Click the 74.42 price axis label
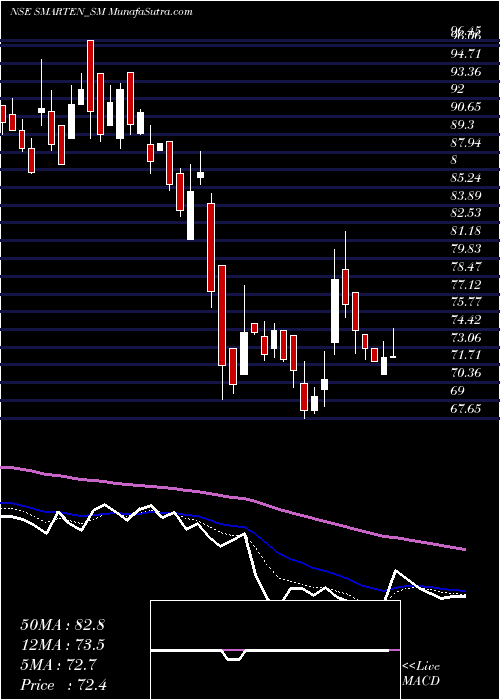This screenshot has width=500, height=700. tap(466, 320)
